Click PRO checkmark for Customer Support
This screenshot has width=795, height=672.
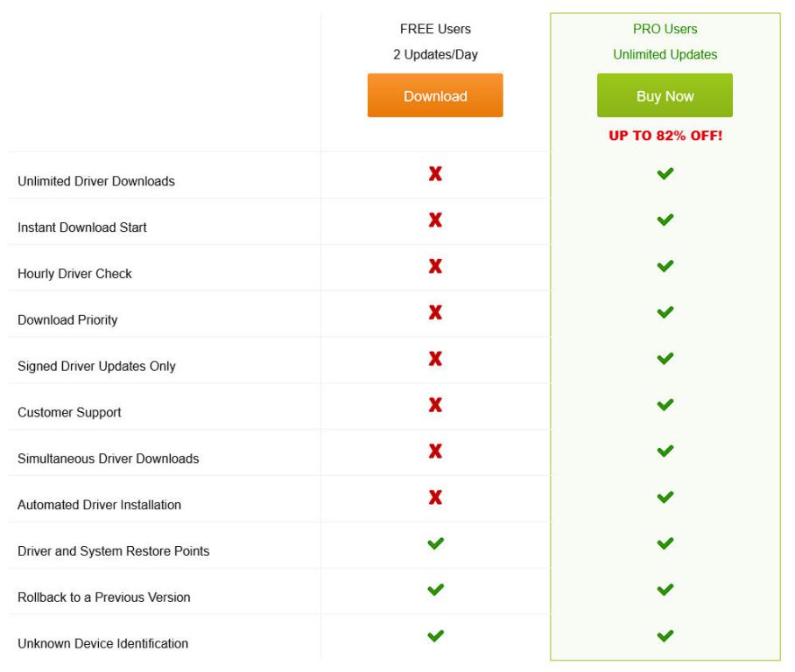pyautogui.click(x=665, y=406)
